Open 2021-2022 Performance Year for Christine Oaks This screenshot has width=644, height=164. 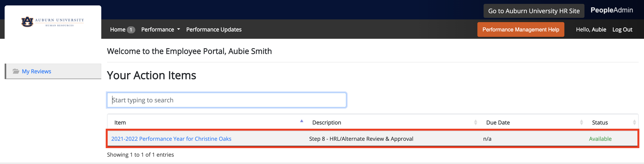tap(171, 139)
